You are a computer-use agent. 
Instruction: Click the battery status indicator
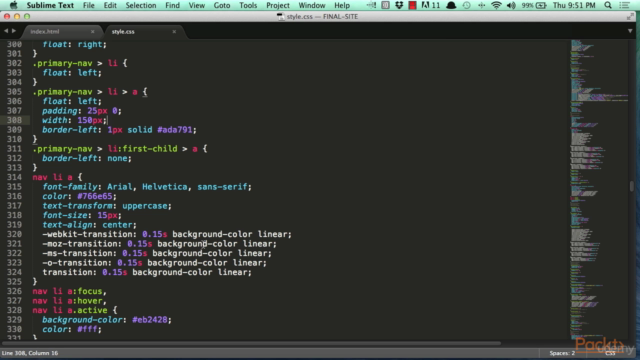[x=534, y=5]
